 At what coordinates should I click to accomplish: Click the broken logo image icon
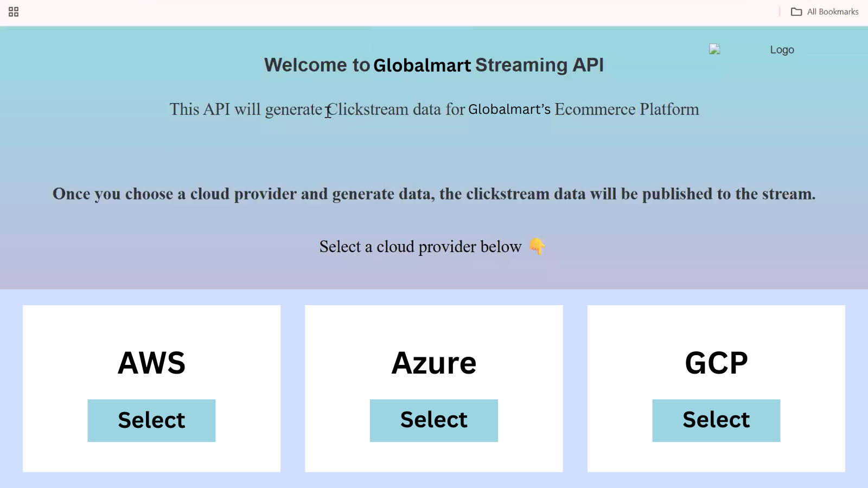pos(714,49)
